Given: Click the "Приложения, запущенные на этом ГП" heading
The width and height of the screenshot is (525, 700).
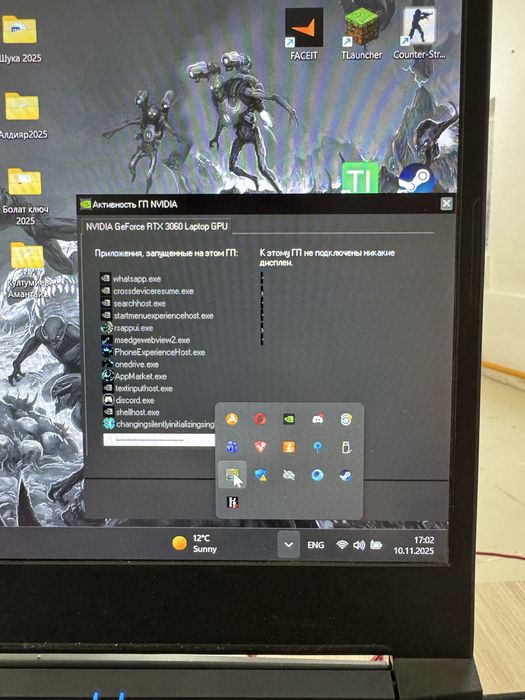Looking at the screenshot, I should click(x=167, y=253).
